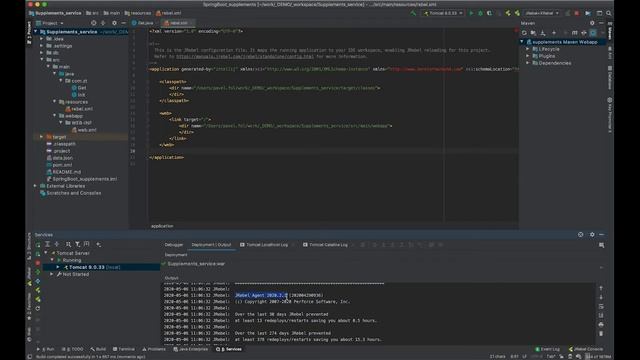Click locate file target icon in Project panel

tap(93, 23)
